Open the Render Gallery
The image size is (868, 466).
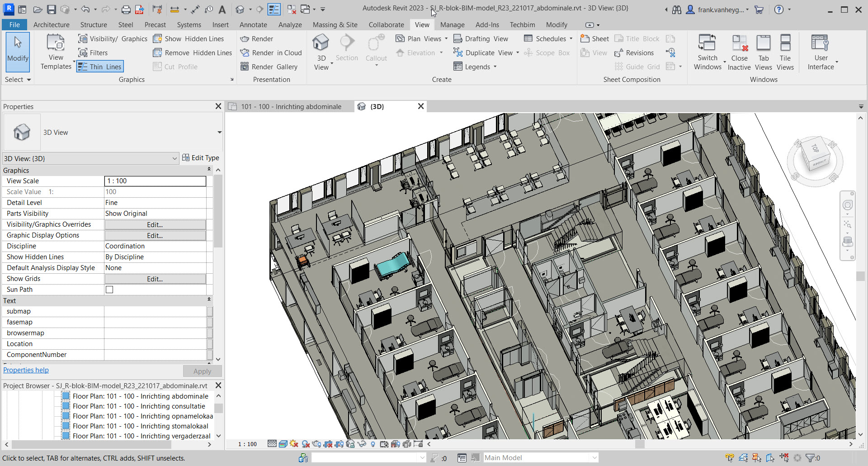[x=269, y=67]
